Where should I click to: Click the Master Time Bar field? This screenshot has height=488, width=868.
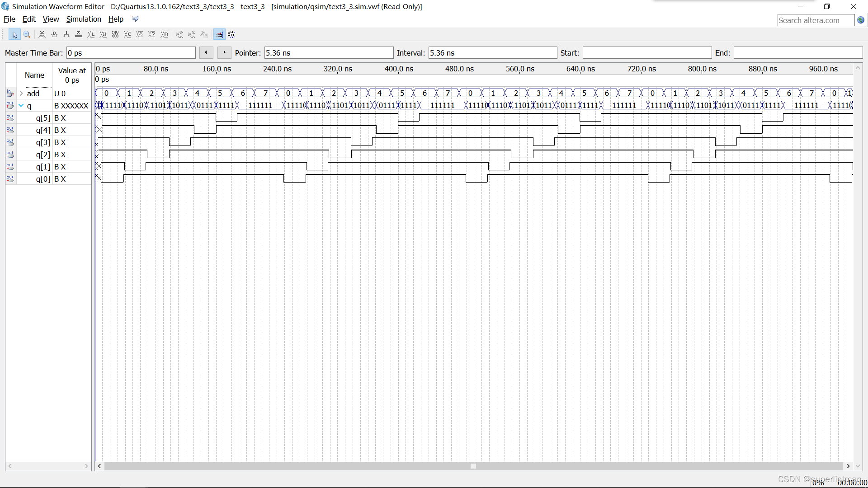[x=131, y=53]
